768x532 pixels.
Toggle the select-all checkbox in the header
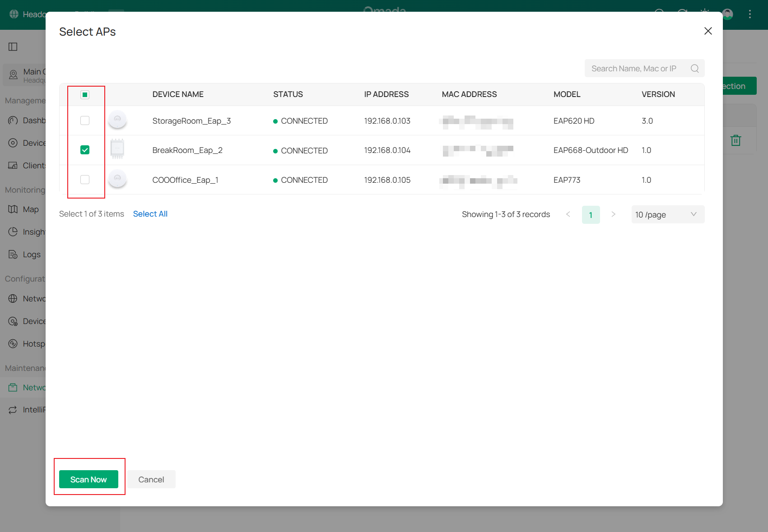[x=85, y=94]
